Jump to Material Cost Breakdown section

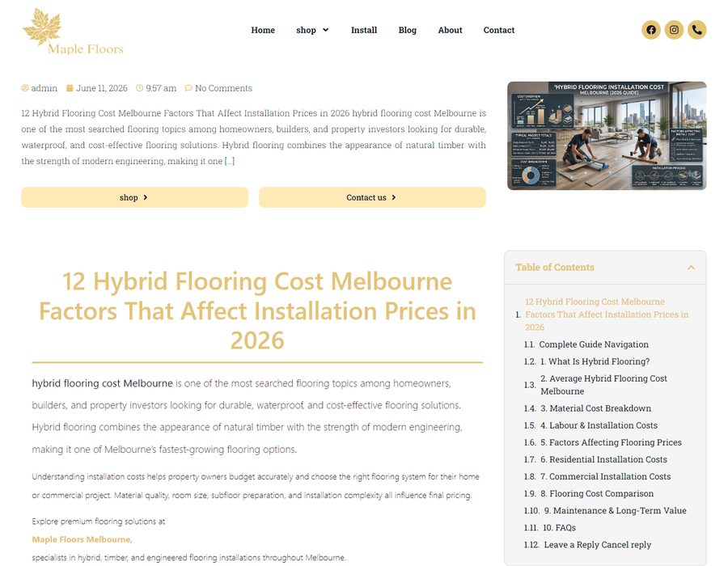coord(595,408)
